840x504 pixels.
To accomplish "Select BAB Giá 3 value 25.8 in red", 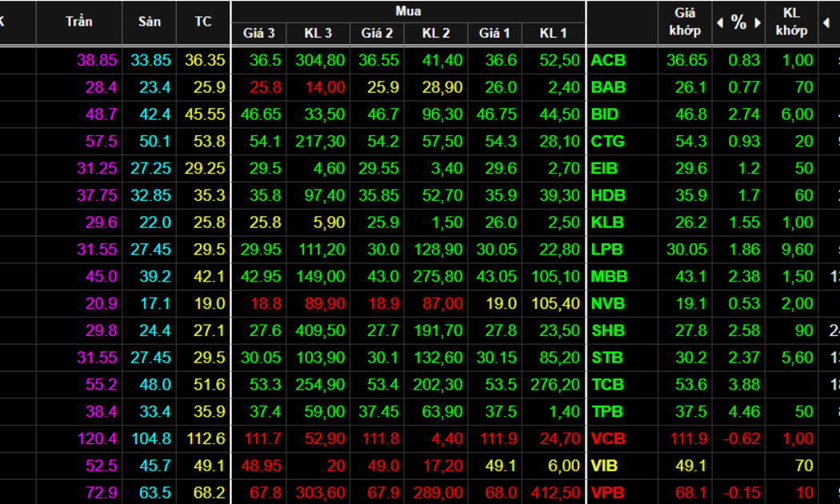I will coord(265,87).
